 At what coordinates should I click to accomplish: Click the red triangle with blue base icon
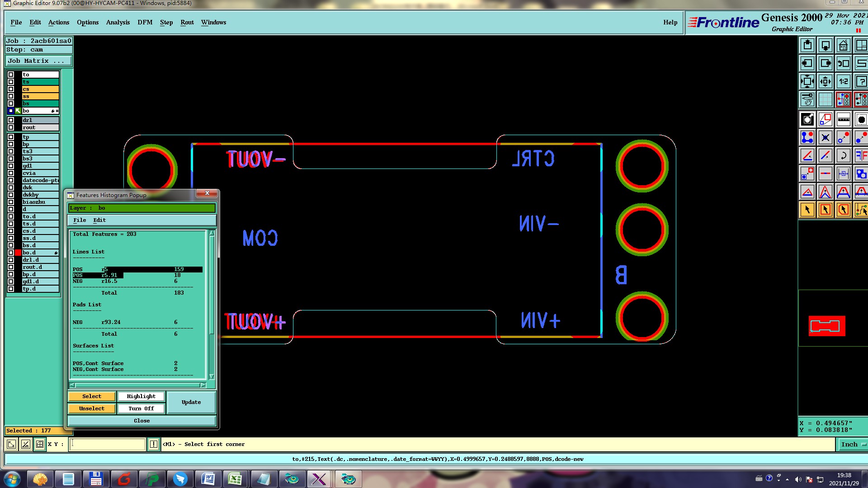pyautogui.click(x=807, y=192)
